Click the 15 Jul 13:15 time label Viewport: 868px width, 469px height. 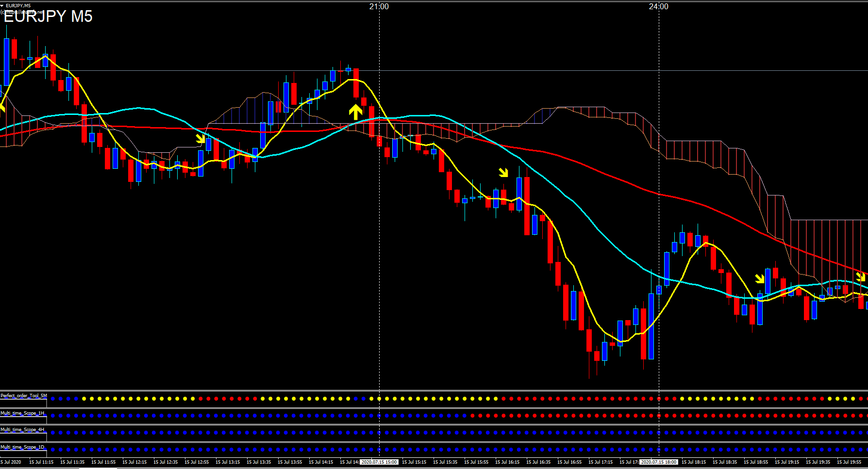[x=228, y=462]
